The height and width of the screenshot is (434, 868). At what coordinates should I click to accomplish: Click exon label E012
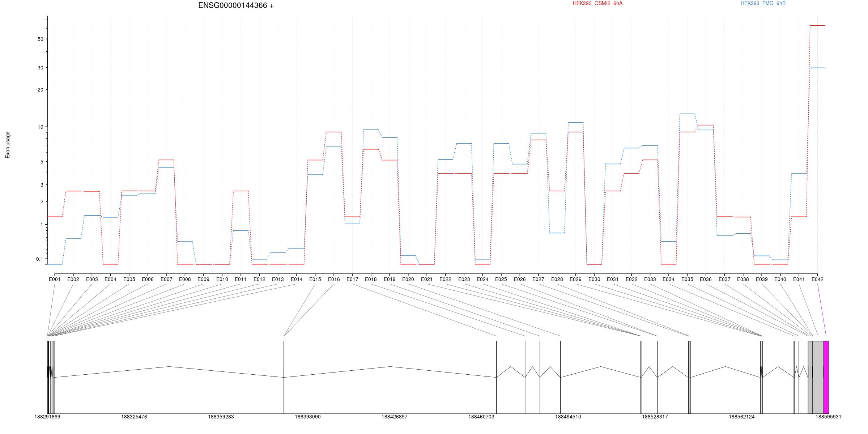pyautogui.click(x=259, y=279)
